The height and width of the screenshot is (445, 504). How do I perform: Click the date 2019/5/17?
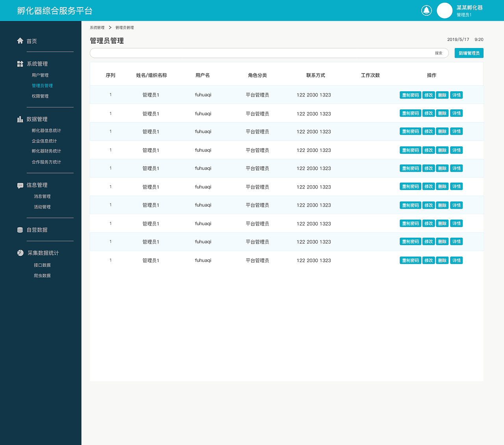point(458,39)
